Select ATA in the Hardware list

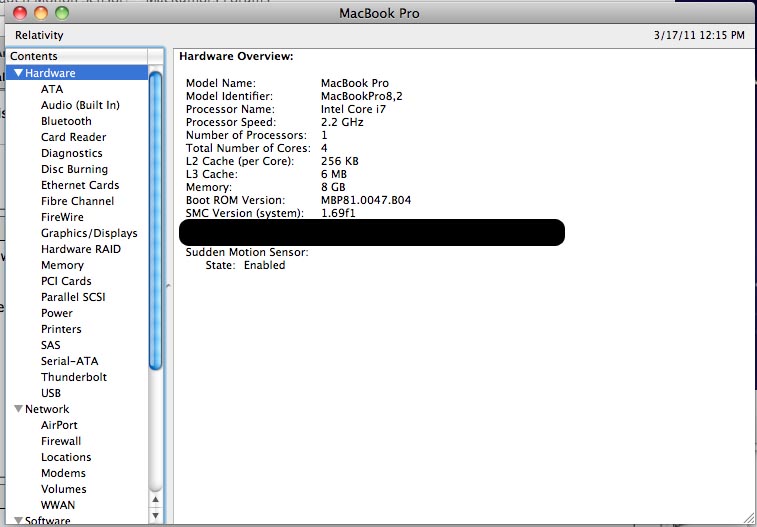pos(52,89)
